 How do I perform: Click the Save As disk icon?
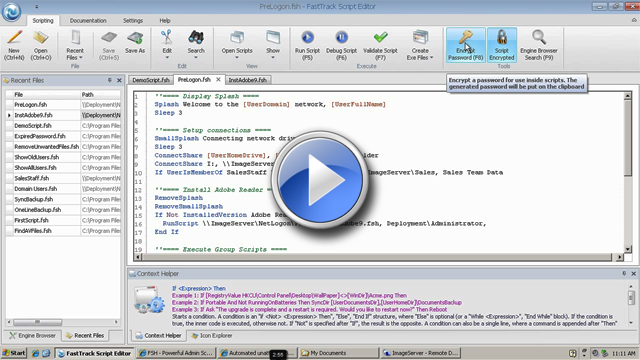click(135, 38)
